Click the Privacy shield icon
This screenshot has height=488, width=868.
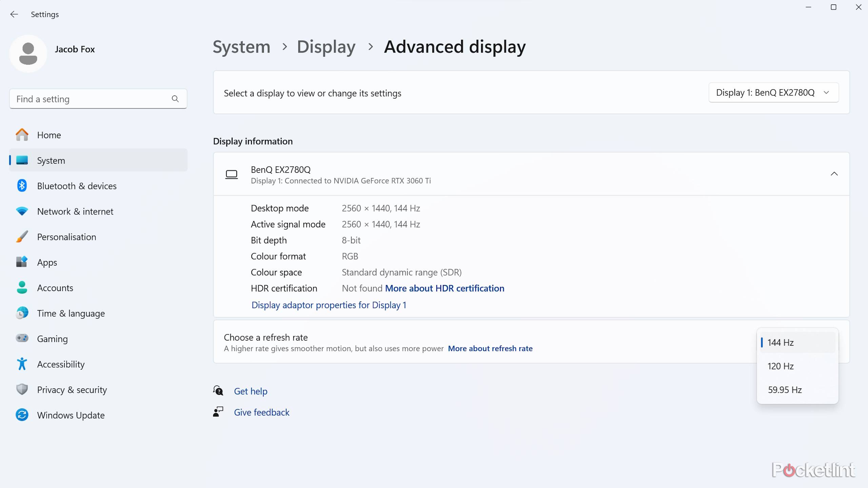[22, 389]
